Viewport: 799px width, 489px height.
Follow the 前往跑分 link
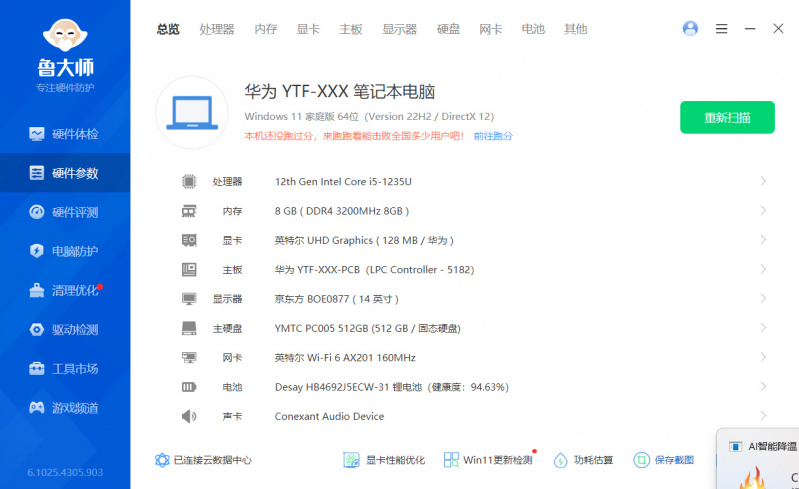(493, 136)
